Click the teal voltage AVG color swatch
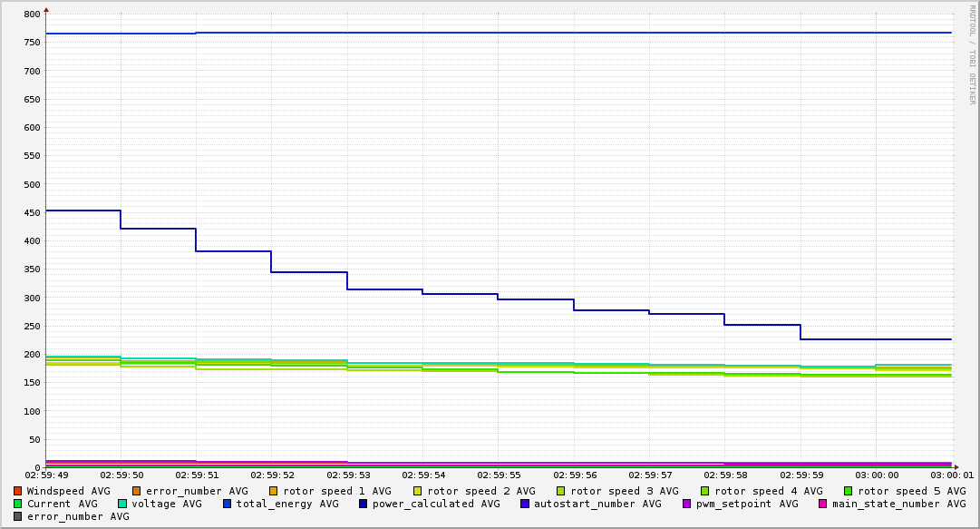 tap(123, 504)
